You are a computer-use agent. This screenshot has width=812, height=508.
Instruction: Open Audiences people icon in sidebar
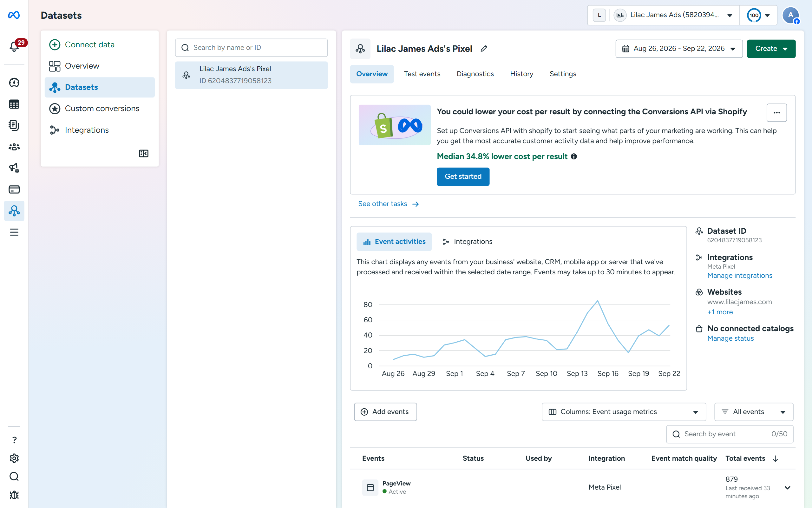coord(14,147)
